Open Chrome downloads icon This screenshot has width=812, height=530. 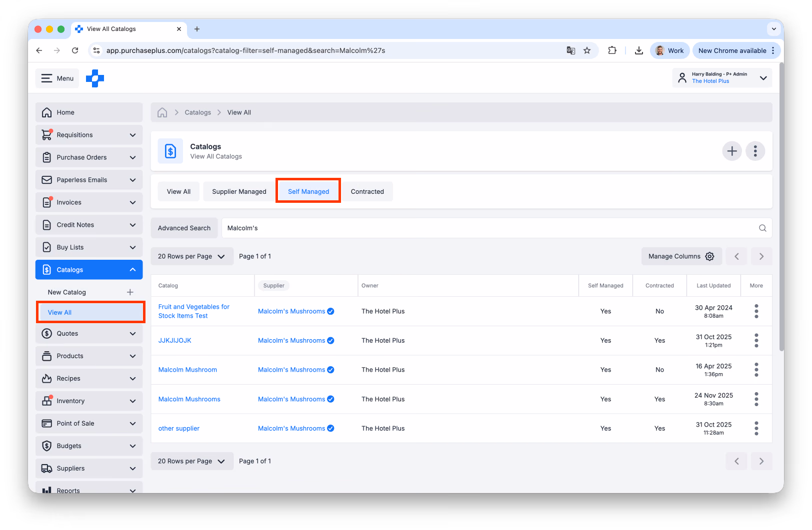(639, 50)
